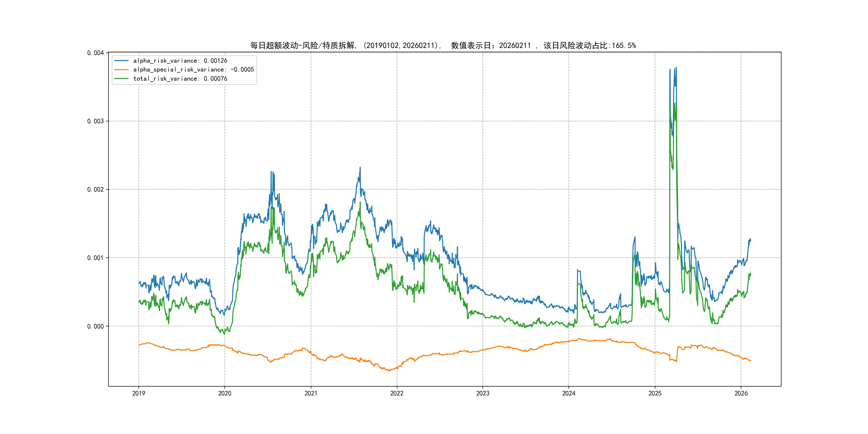Click the 2019 x-axis tick label
Viewport: 868px width, 434px height.
(x=139, y=393)
